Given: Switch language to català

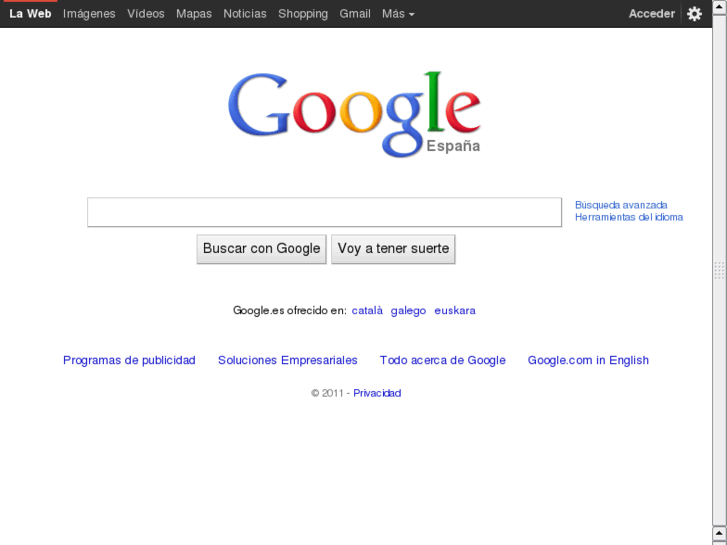Looking at the screenshot, I should click(367, 310).
